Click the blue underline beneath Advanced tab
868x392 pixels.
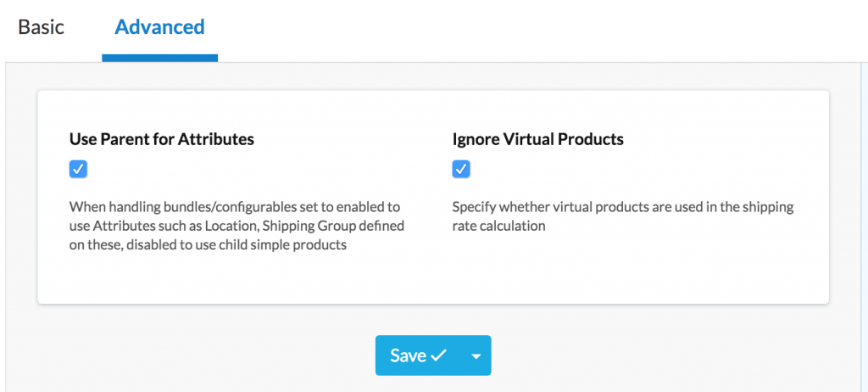click(159, 59)
